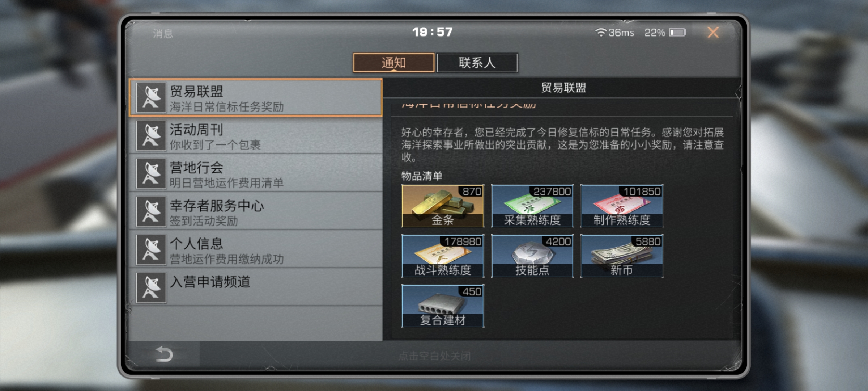The image size is (868, 391).
Task: Tap the 复合建材 building material icon
Action: pos(443,306)
